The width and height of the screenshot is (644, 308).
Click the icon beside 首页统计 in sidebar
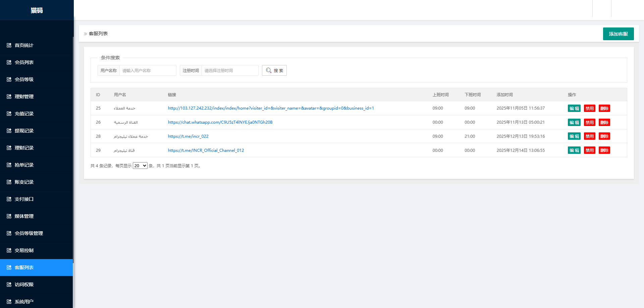(9, 45)
